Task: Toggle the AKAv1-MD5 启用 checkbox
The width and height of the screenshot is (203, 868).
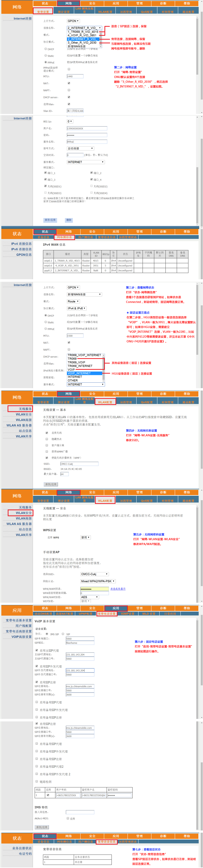Action: pyautogui.click(x=68, y=818)
